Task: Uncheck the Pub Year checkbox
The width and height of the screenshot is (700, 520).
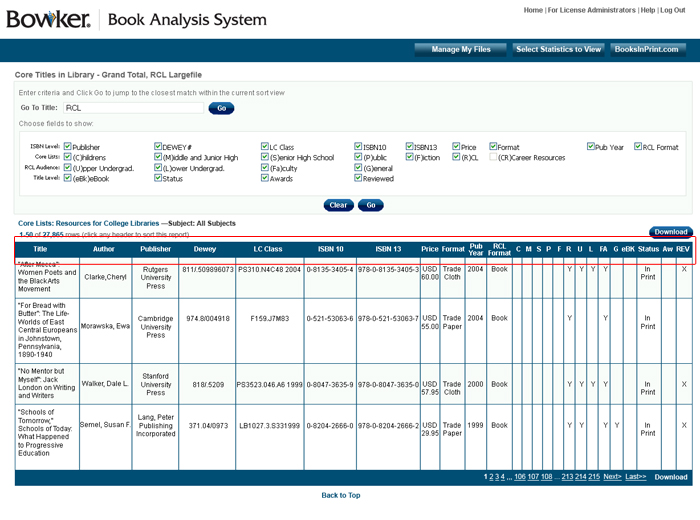Action: click(x=591, y=146)
